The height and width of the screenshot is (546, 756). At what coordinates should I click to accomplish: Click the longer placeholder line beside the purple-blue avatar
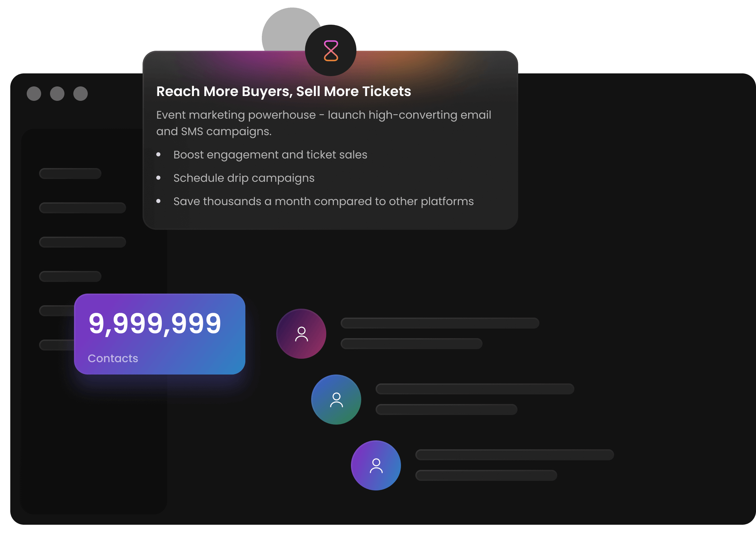tap(514, 455)
